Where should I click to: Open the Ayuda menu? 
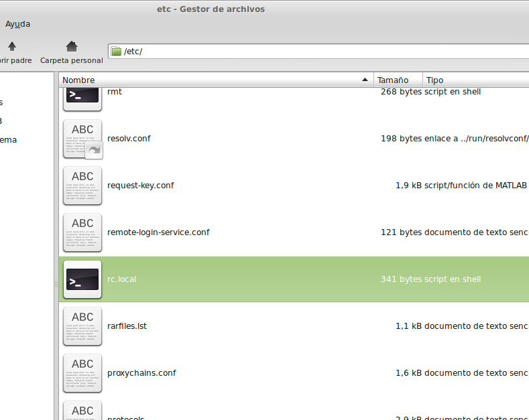17,24
